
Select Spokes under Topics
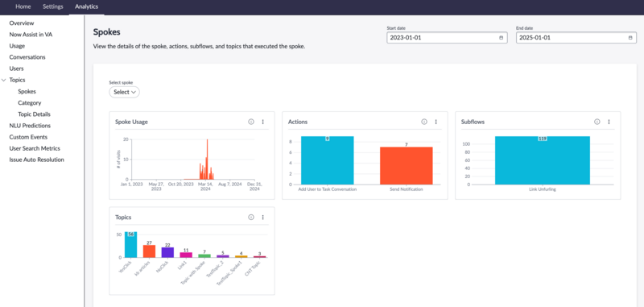(27, 91)
